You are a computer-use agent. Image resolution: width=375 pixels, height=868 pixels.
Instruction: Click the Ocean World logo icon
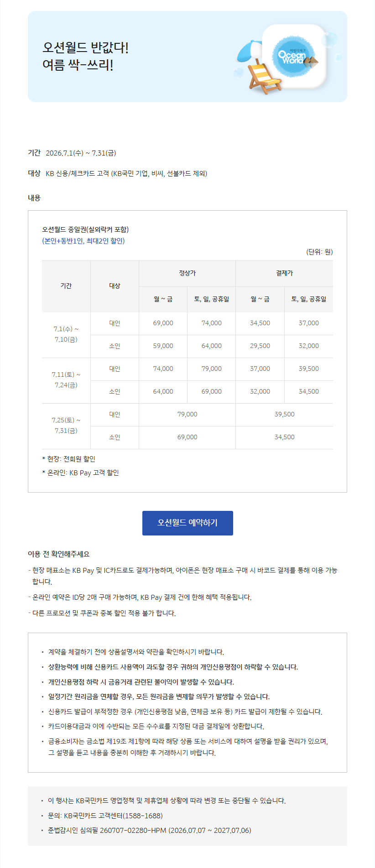pyautogui.click(x=295, y=56)
